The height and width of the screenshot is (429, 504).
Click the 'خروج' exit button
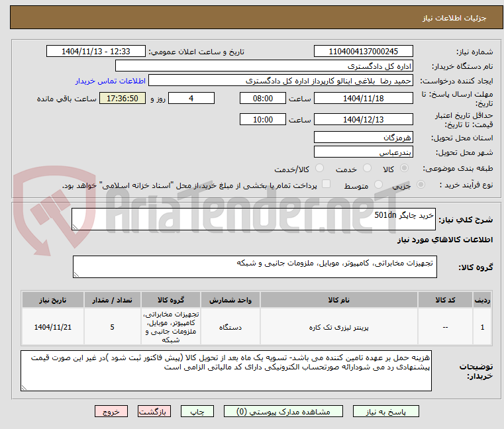click(x=111, y=411)
